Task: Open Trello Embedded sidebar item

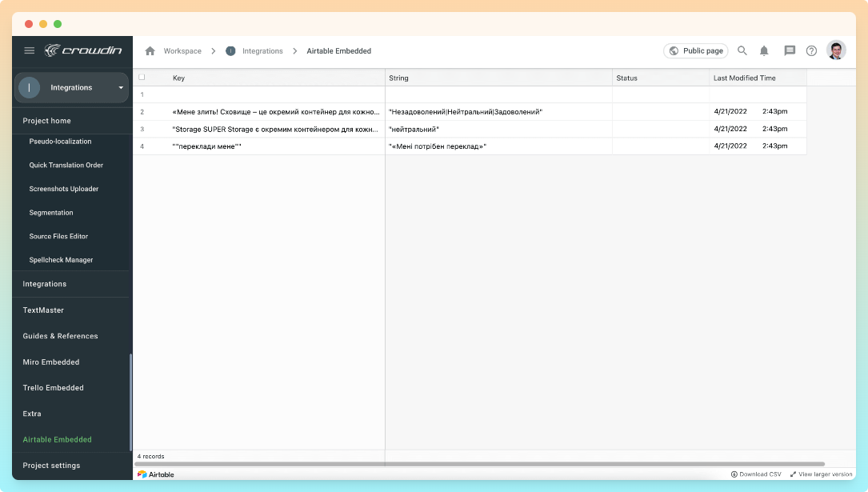Action: 53,388
